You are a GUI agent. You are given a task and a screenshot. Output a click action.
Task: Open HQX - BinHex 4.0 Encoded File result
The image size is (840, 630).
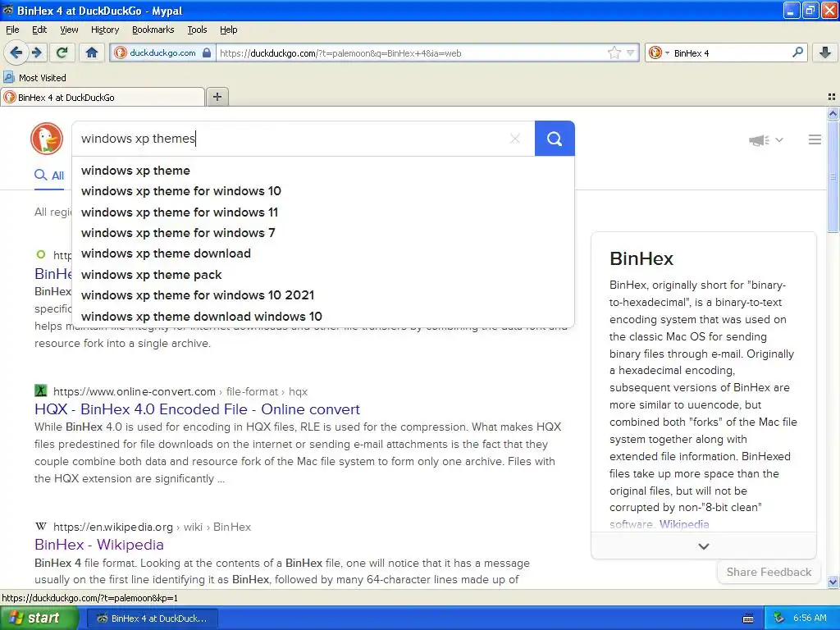(x=197, y=409)
